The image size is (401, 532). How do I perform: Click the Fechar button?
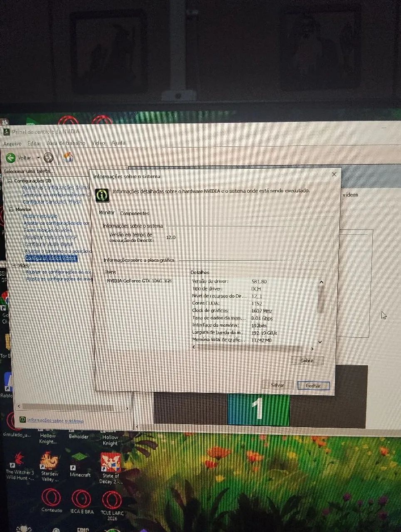point(313,386)
